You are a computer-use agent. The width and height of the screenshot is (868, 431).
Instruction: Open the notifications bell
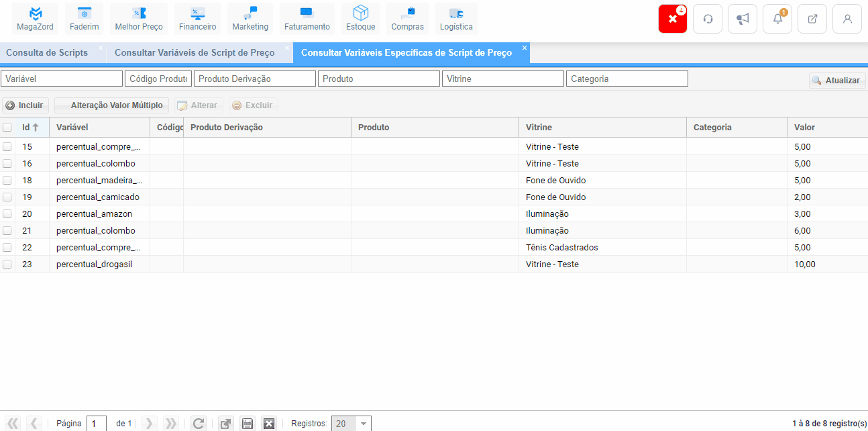coord(777,19)
